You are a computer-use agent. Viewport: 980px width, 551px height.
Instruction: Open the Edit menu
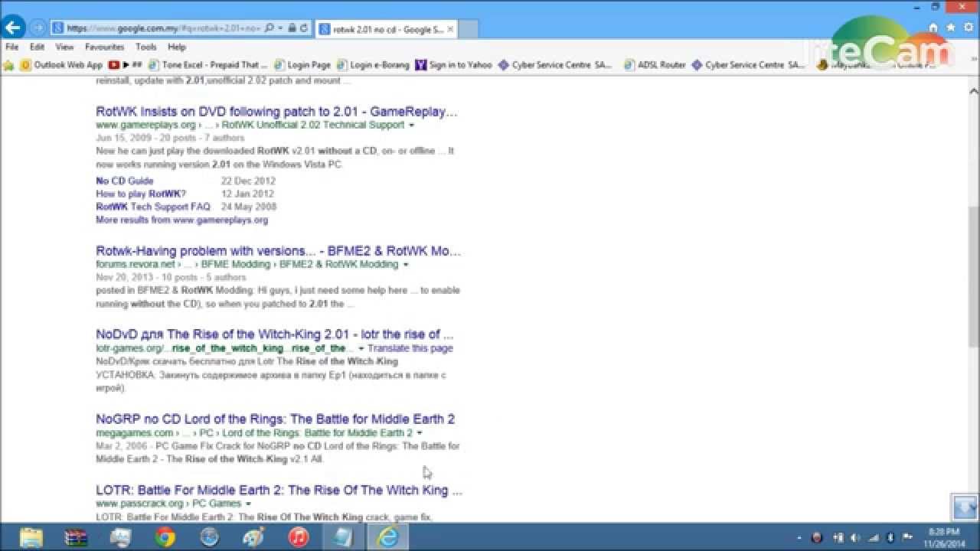pos(37,47)
